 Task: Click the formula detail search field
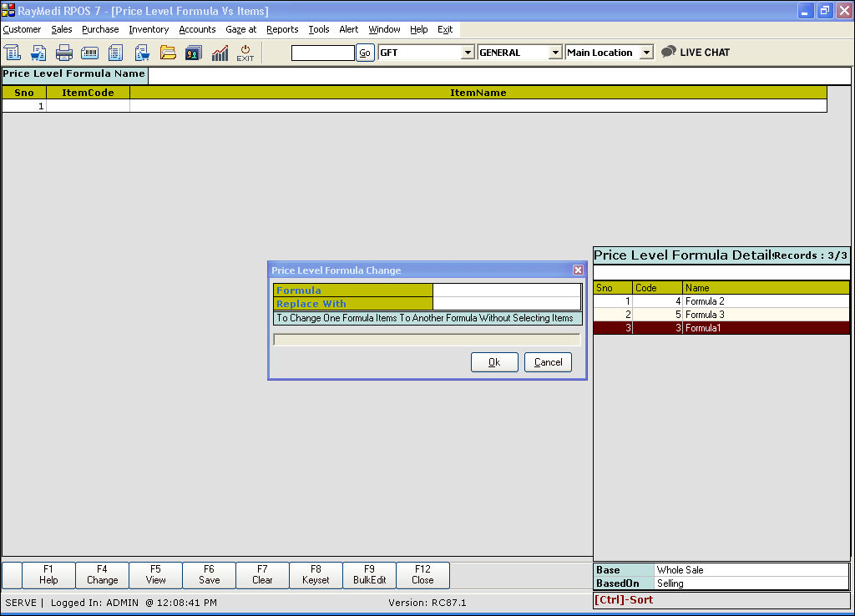tap(721, 273)
